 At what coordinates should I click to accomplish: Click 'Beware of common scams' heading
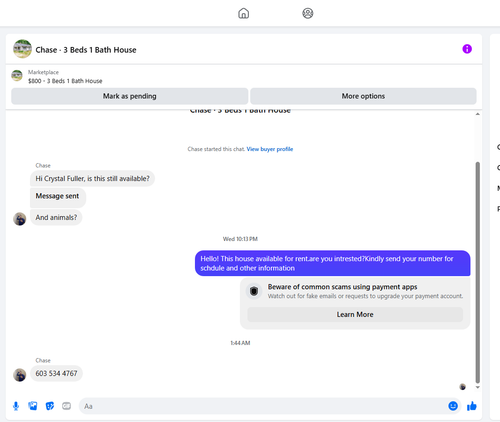click(342, 287)
